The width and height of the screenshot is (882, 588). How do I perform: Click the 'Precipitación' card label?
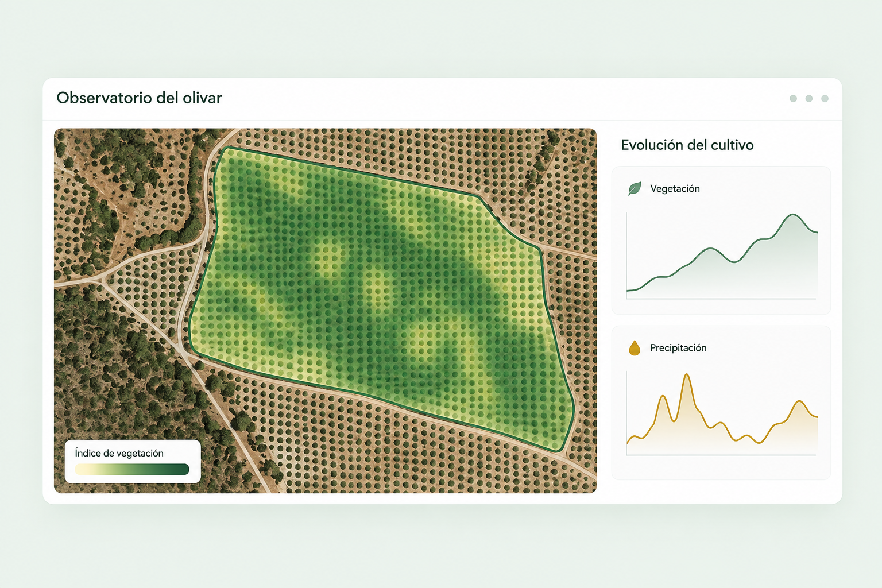point(678,347)
